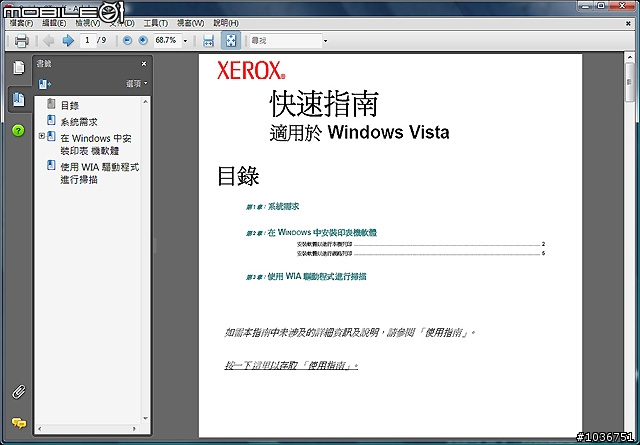Select the 使用 WIA 驅動程式進行掃描 bookmark
The height and width of the screenshot is (445, 640).
(100, 174)
